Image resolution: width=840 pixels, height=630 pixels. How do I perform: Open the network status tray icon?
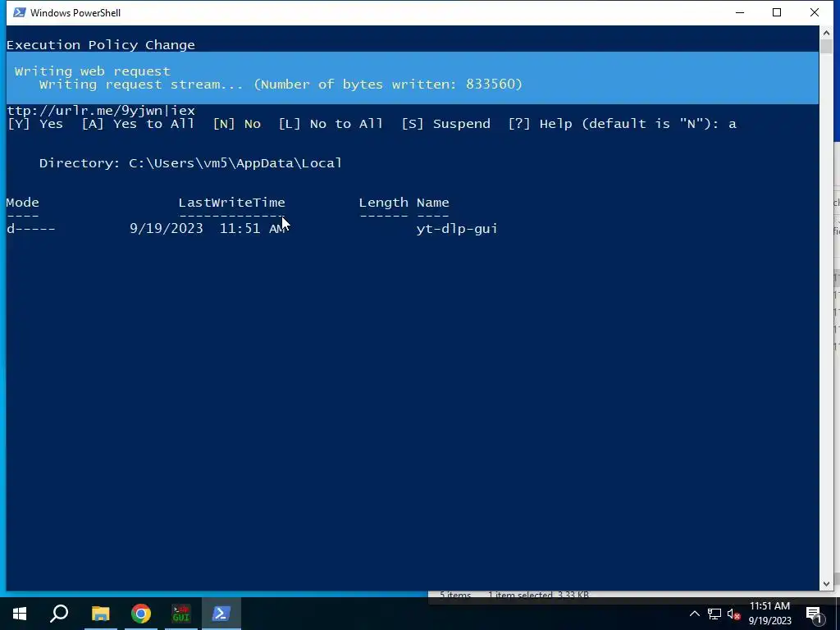[714, 614]
